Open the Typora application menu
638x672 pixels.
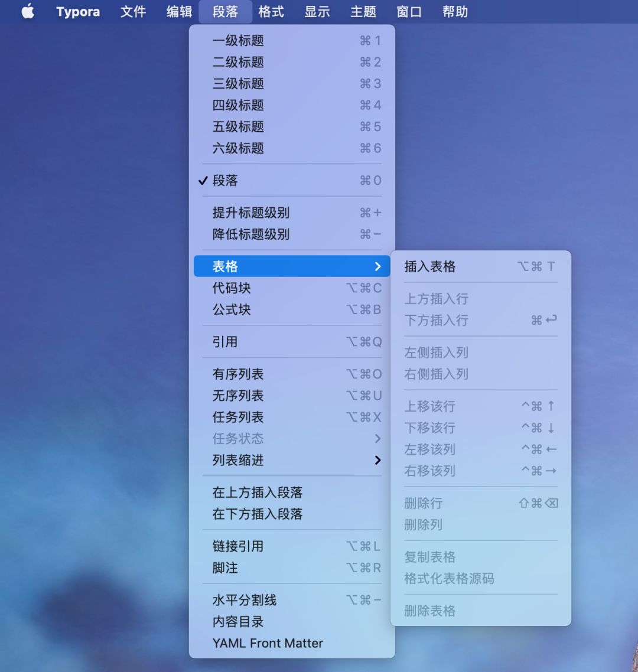pyautogui.click(x=78, y=12)
